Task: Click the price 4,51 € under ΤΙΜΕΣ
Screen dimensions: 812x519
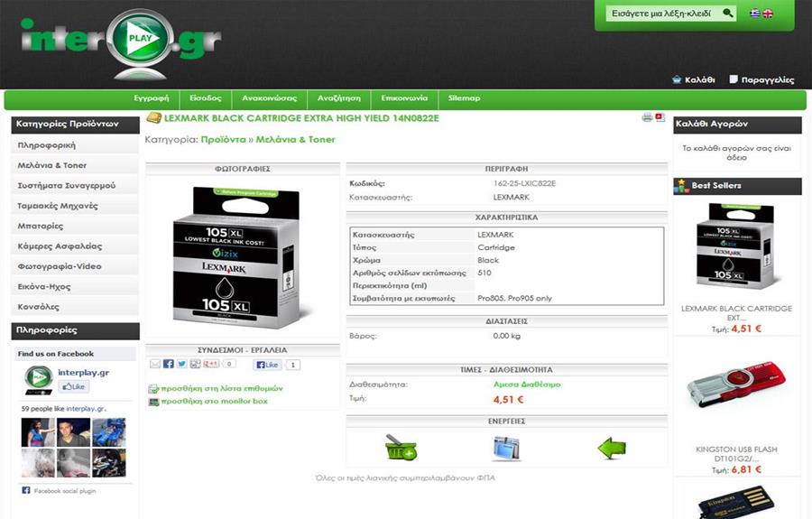Action: pyautogui.click(x=508, y=399)
